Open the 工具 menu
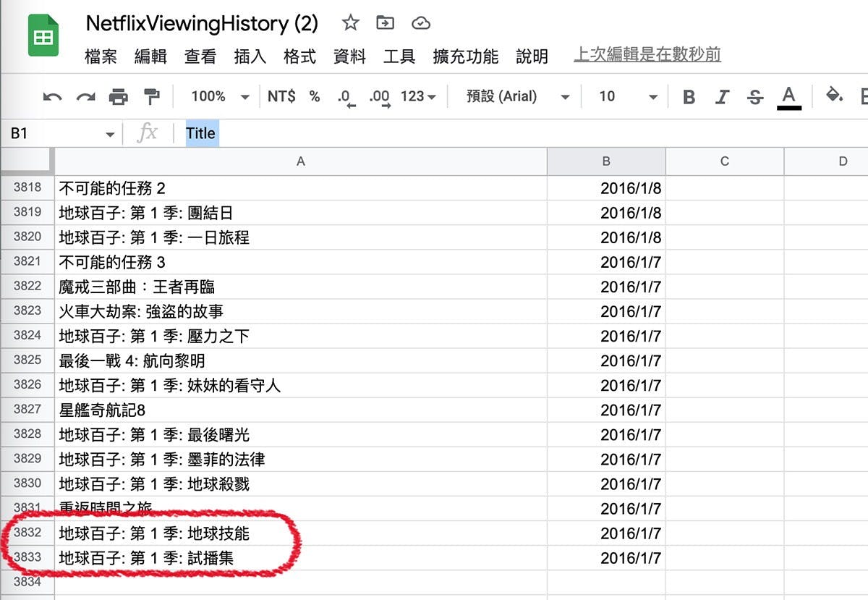 (400, 56)
